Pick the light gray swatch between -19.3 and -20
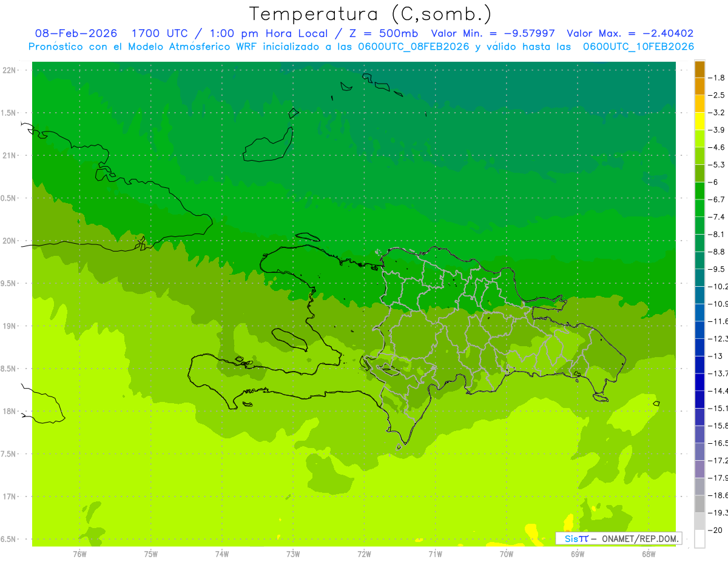 point(699,521)
